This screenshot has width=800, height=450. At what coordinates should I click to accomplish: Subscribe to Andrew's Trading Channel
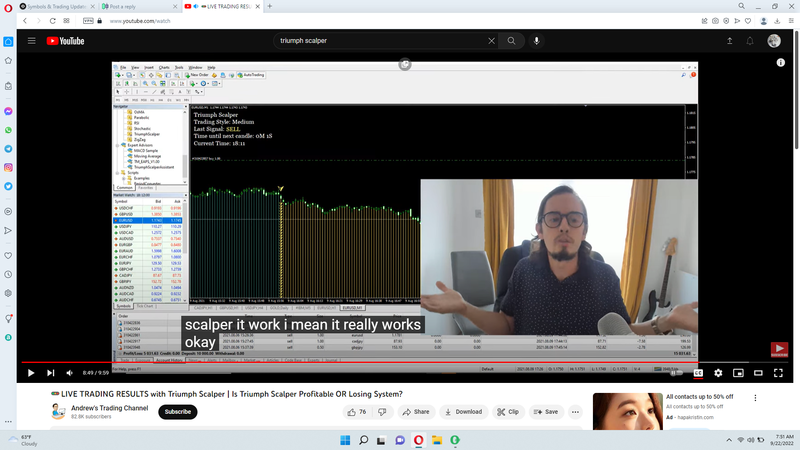click(178, 412)
